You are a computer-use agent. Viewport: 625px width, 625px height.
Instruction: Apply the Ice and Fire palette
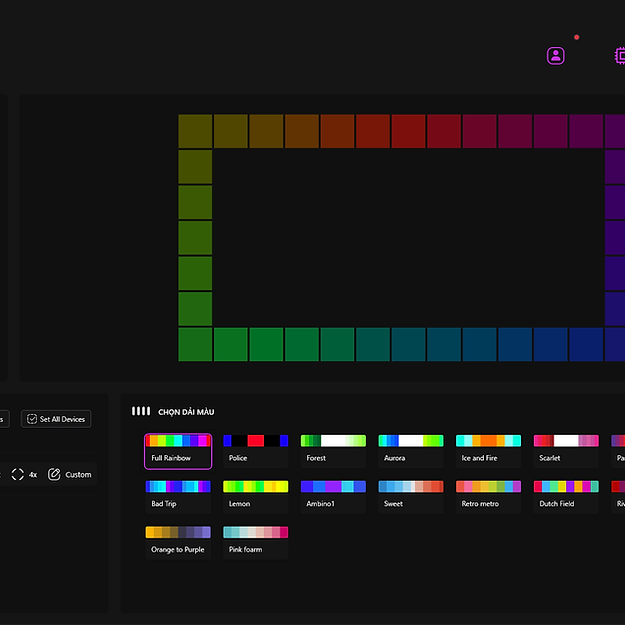pyautogui.click(x=488, y=451)
